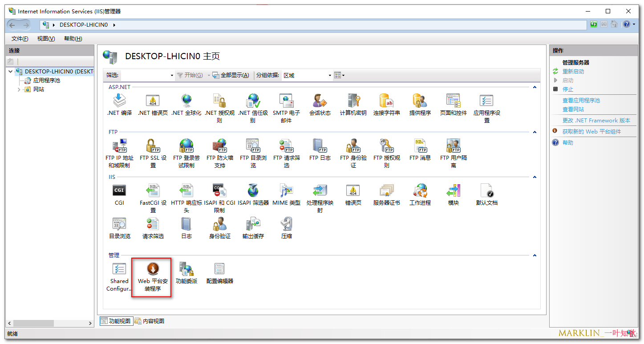Open the 压缩 icon
Image resolution: width=644 pixels, height=344 pixels.
[286, 224]
